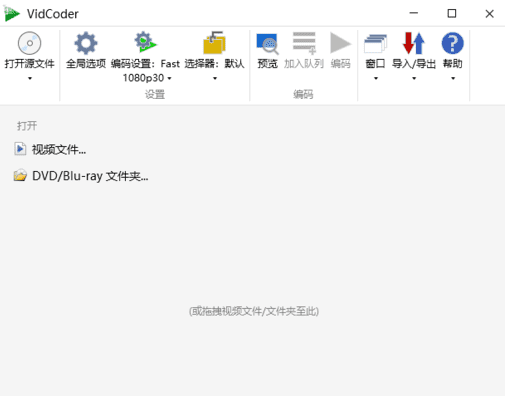Click the disc icon for 打开源文件
This screenshot has width=505, height=396.
(x=29, y=43)
